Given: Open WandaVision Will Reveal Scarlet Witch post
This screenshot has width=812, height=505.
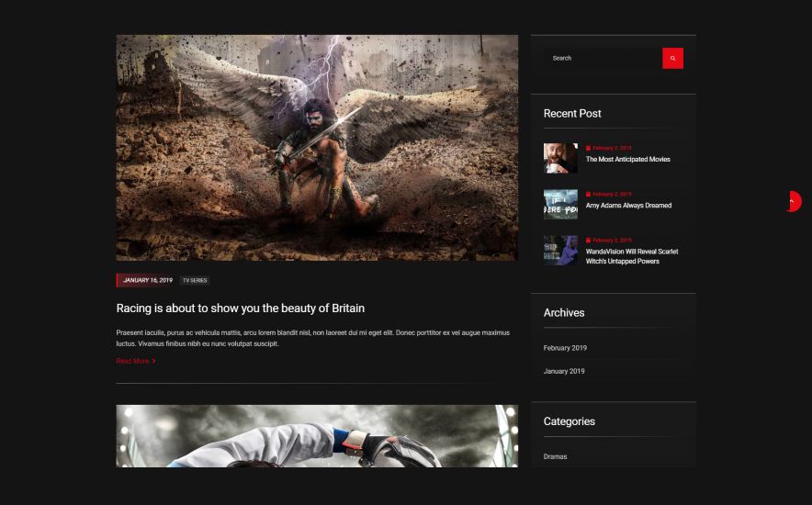Looking at the screenshot, I should coord(632,256).
